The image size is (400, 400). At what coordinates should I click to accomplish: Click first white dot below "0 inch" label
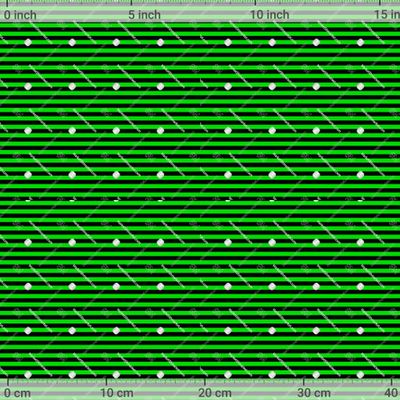pyautogui.click(x=28, y=42)
